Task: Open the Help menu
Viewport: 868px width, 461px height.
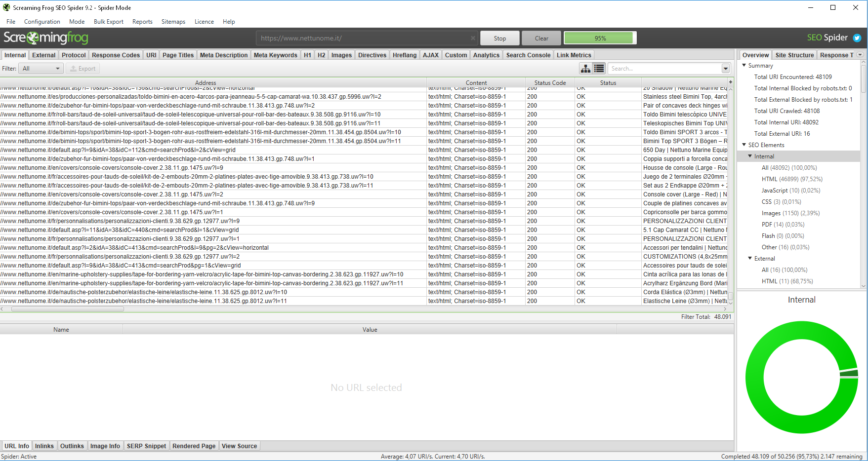Action: pyautogui.click(x=229, y=22)
